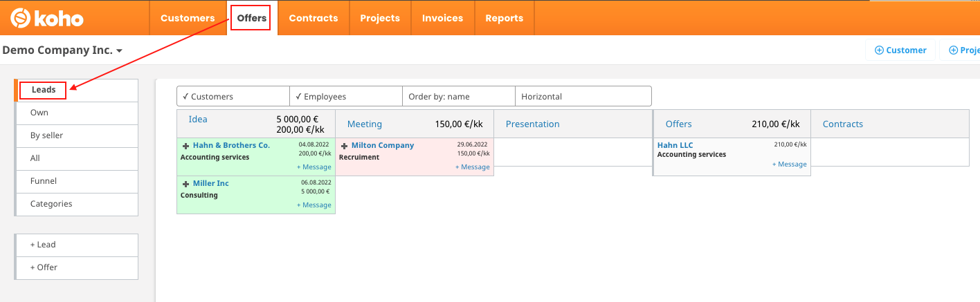Open the Invoices tab

[x=442, y=18]
